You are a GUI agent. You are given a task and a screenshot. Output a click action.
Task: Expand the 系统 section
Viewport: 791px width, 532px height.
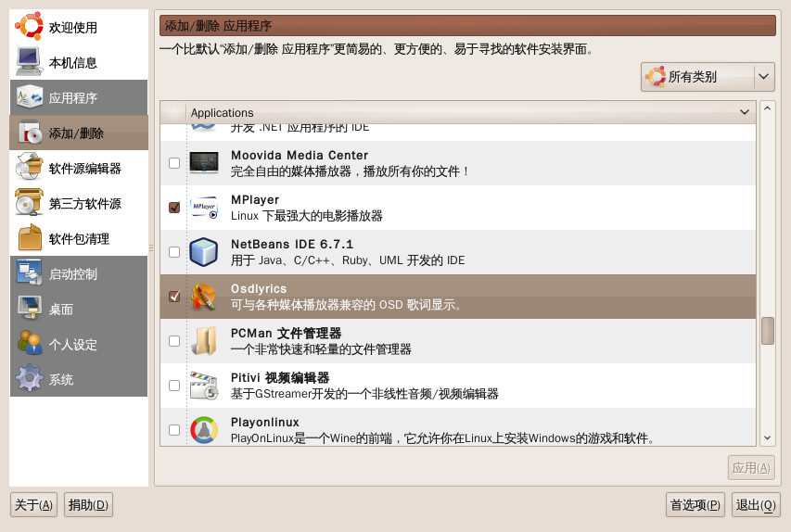coord(79,379)
